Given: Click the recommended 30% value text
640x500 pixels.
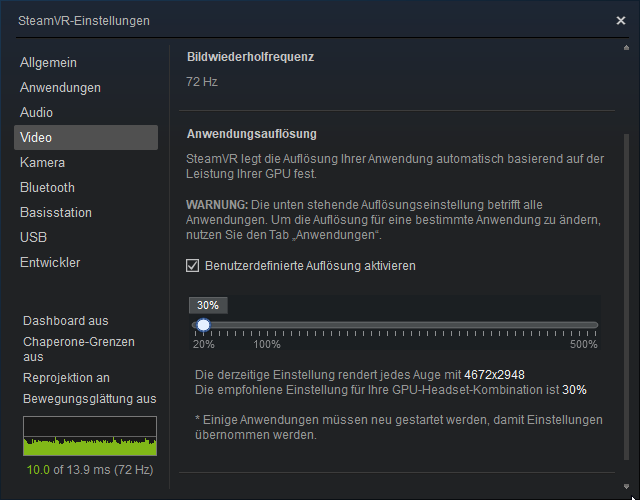Looking at the screenshot, I should coord(574,390).
